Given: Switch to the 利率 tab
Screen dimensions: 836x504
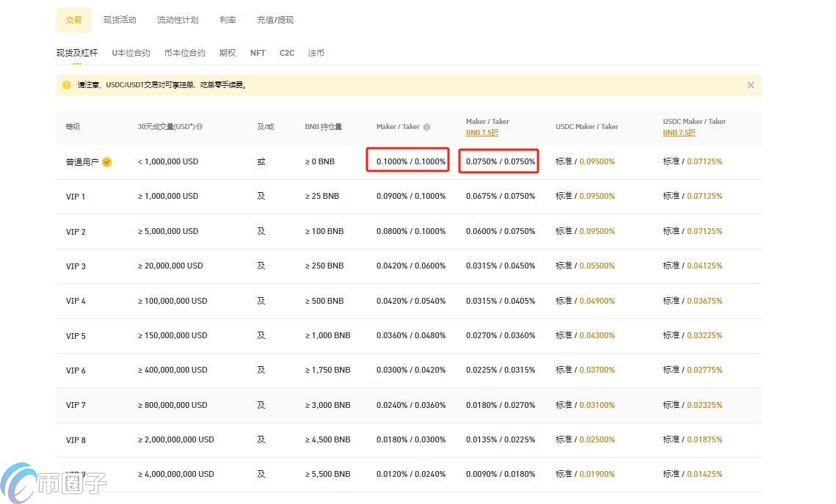Looking at the screenshot, I should point(228,21).
